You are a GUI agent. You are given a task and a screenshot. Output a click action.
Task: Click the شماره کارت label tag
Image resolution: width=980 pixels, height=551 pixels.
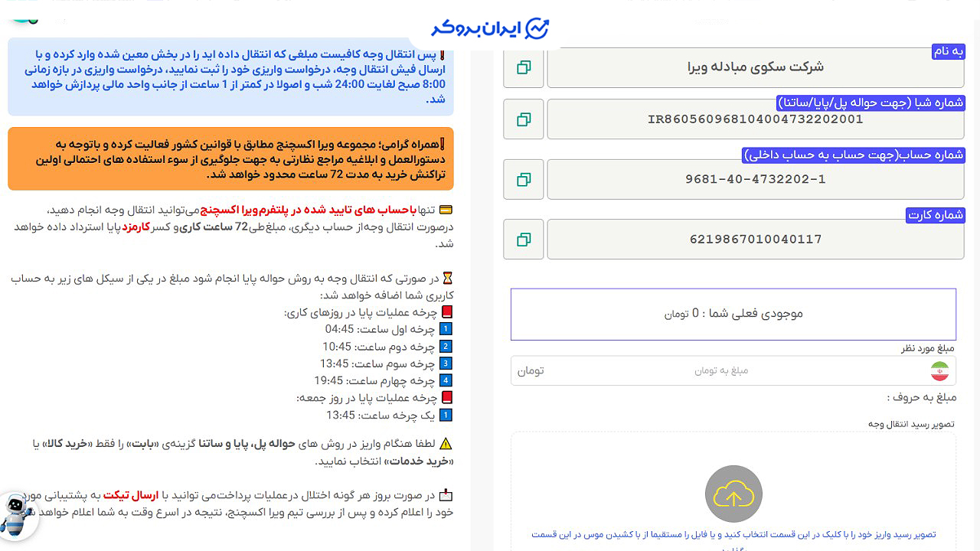click(936, 215)
